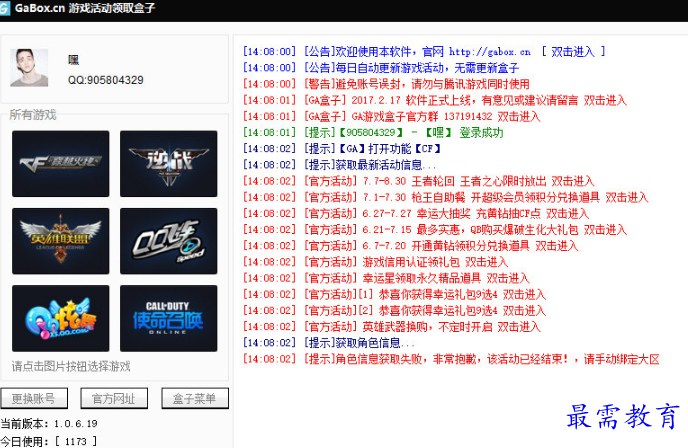Select activity 7.7-8.30 王者轮回
Image resolution: width=688 pixels, height=448 pixels.
pos(419,181)
